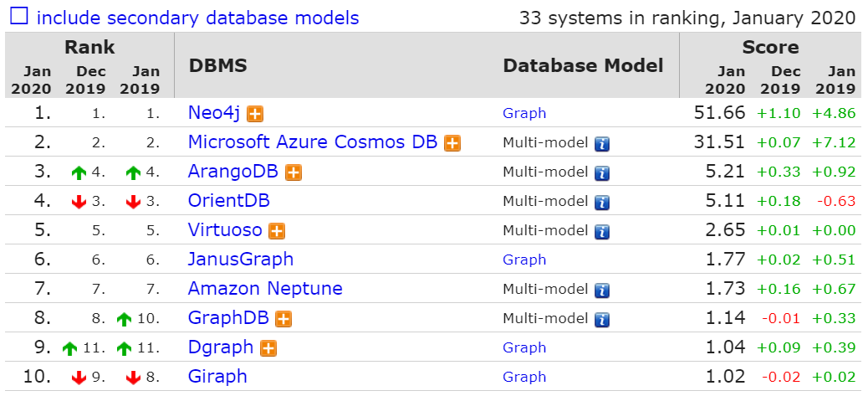Click the Graph model link in Giraph row
868x396 pixels.
524,377
